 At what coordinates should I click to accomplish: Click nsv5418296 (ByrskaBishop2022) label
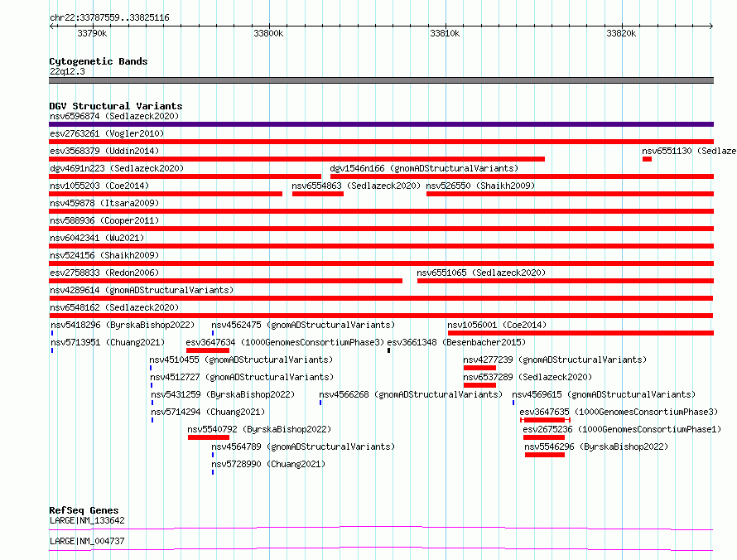pos(123,325)
